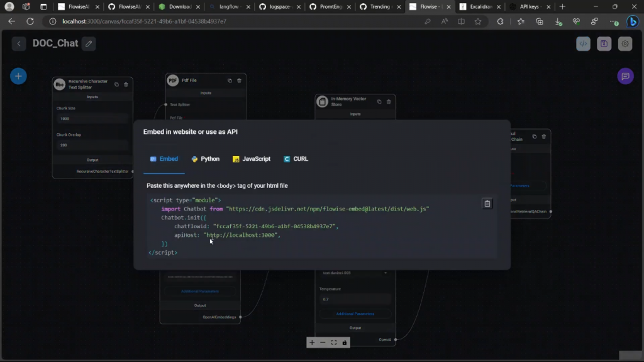Viewport: 644px width, 362px height.
Task: Switch to the API keys browser tab
Action: [x=530, y=6]
